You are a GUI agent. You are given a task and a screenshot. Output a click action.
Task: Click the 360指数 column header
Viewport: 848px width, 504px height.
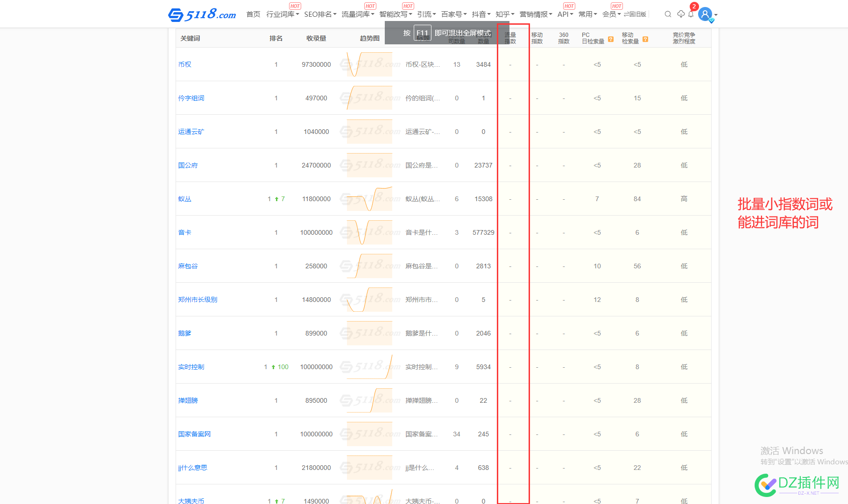pos(564,38)
